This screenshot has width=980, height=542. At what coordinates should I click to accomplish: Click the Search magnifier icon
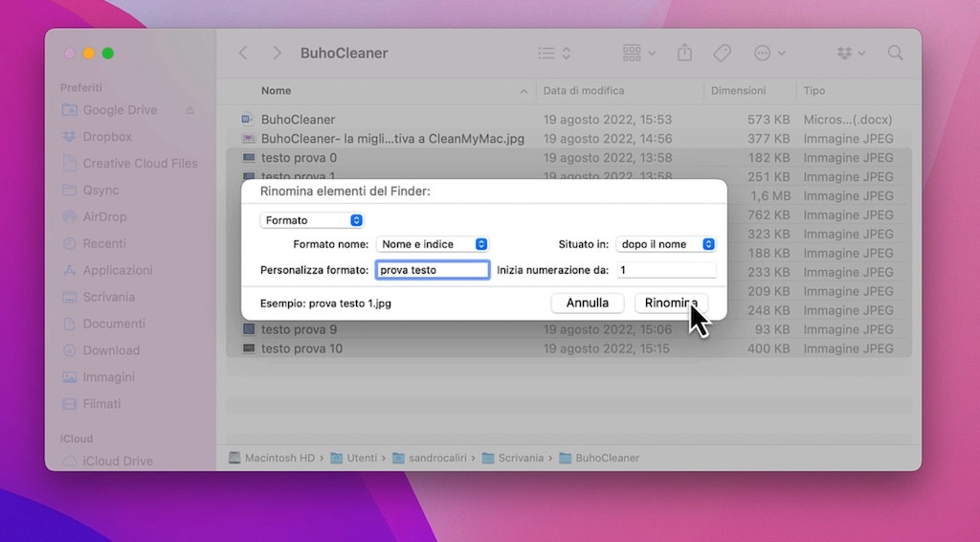tap(895, 53)
